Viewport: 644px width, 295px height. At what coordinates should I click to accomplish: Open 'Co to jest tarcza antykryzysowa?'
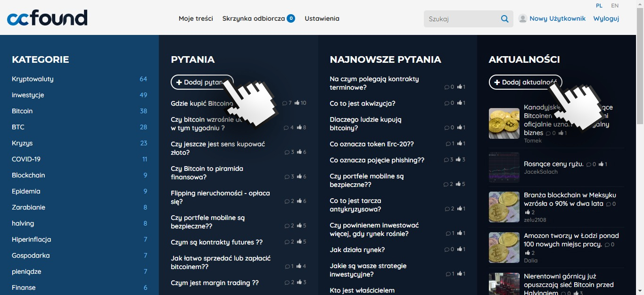355,205
